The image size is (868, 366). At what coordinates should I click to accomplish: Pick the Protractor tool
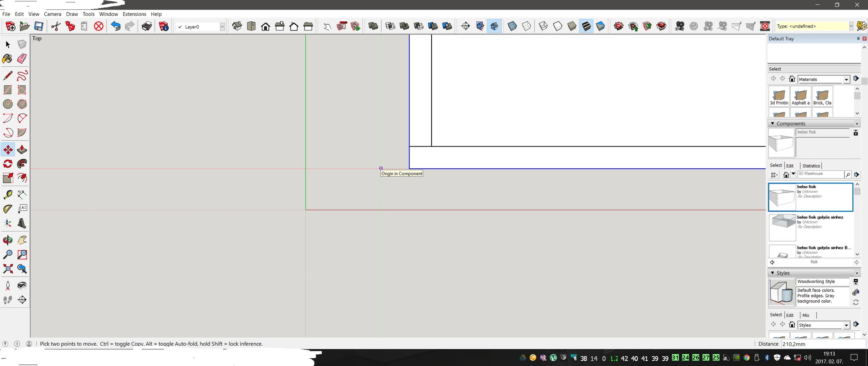tap(8, 209)
